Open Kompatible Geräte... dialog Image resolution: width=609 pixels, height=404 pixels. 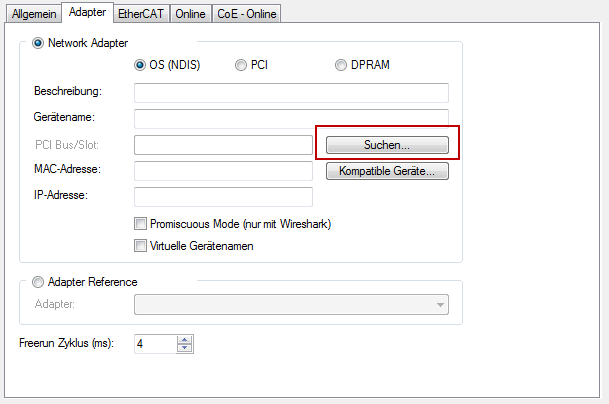(387, 171)
